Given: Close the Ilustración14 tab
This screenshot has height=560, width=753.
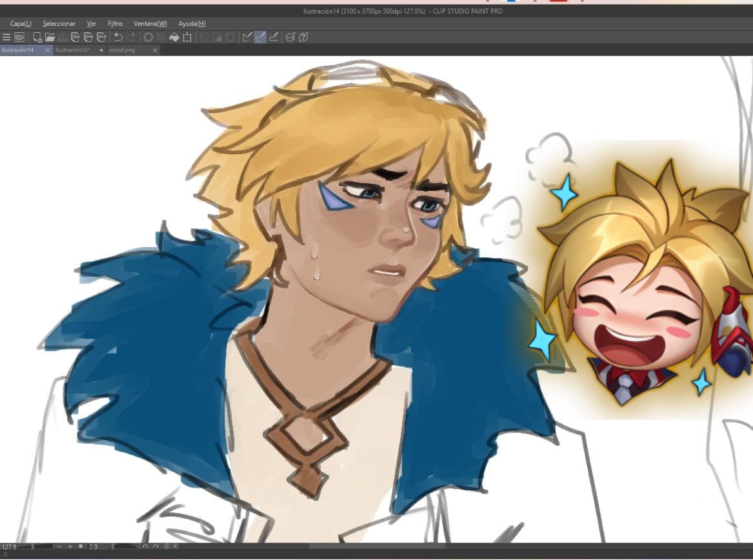Looking at the screenshot, I should 48,50.
